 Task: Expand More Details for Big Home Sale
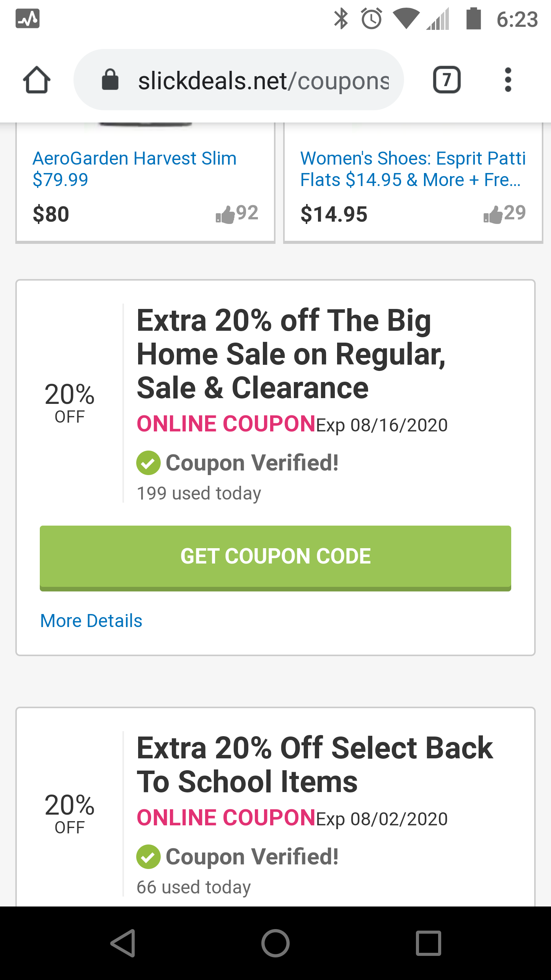click(x=91, y=621)
